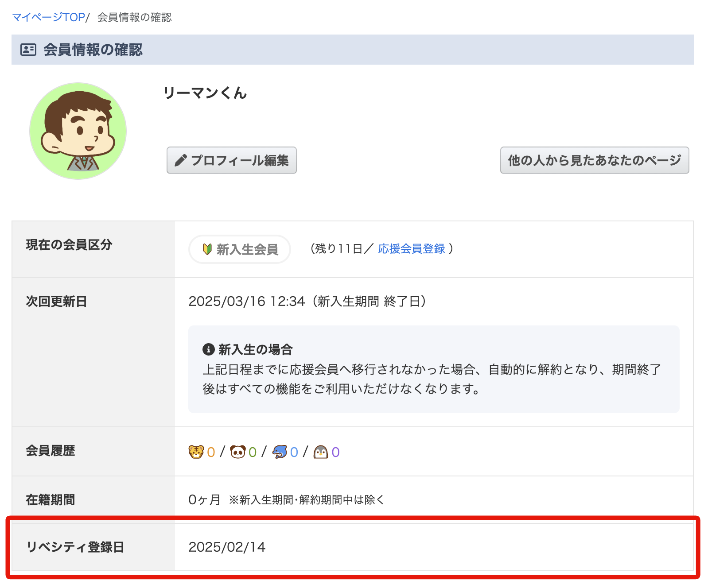Image resolution: width=708 pixels, height=588 pixels.
Task: Click the member card icon in header
Action: 28,50
